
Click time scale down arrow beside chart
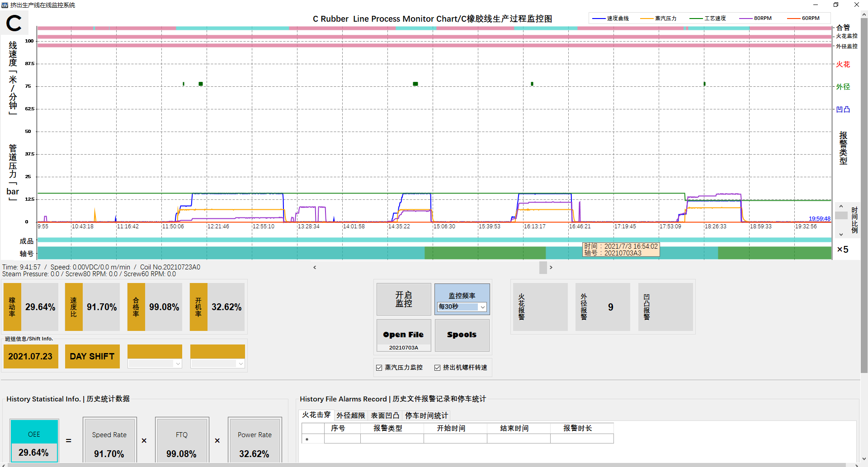coord(841,234)
